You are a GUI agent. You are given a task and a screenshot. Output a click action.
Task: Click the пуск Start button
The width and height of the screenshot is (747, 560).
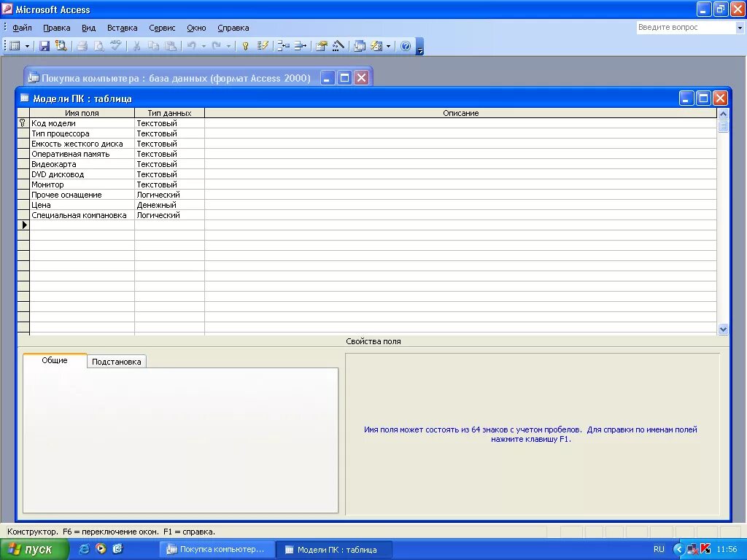[x=34, y=550]
